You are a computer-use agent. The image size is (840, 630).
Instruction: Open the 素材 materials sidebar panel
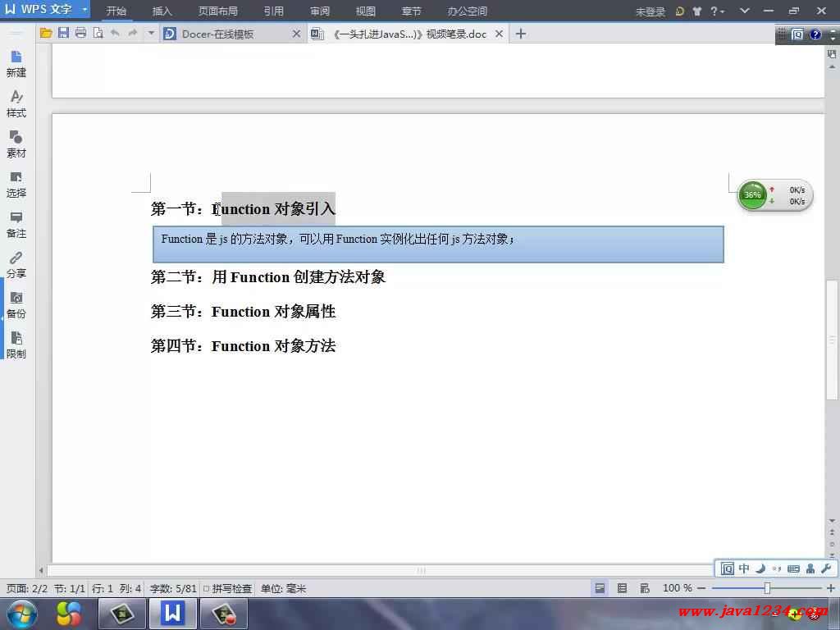click(x=16, y=144)
